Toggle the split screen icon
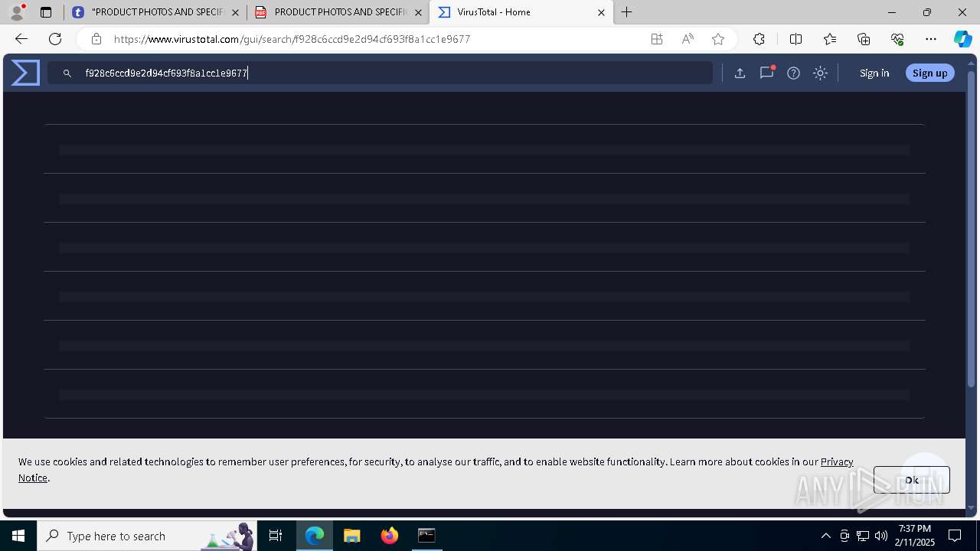 795,39
